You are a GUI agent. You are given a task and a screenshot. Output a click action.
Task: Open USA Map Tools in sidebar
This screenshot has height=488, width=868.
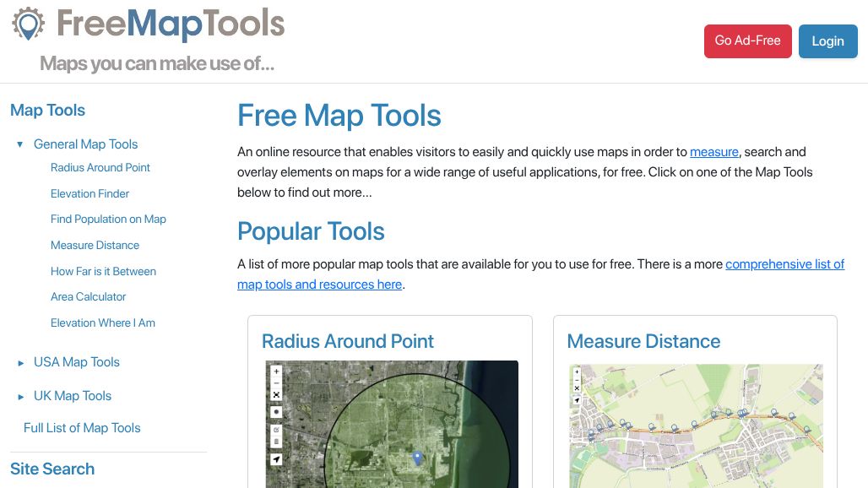pyautogui.click(x=76, y=362)
